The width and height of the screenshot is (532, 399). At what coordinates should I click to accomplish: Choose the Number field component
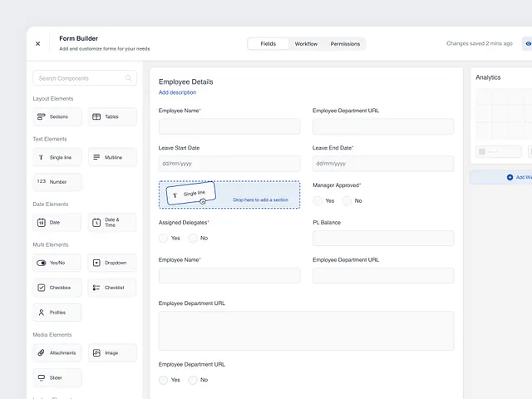point(57,181)
